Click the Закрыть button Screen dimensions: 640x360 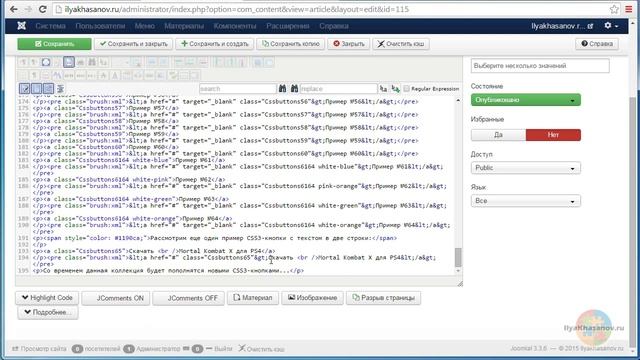coord(349,44)
